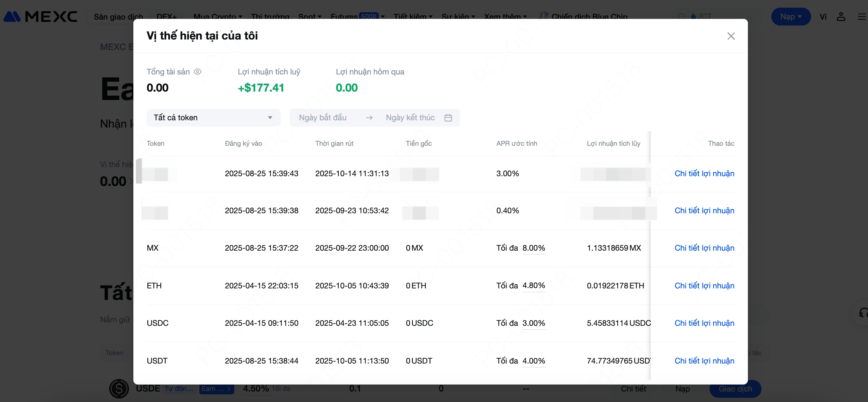This screenshot has width=868, height=402.
Task: Click the 'Ngày kết thúc' date field
Action: (410, 117)
